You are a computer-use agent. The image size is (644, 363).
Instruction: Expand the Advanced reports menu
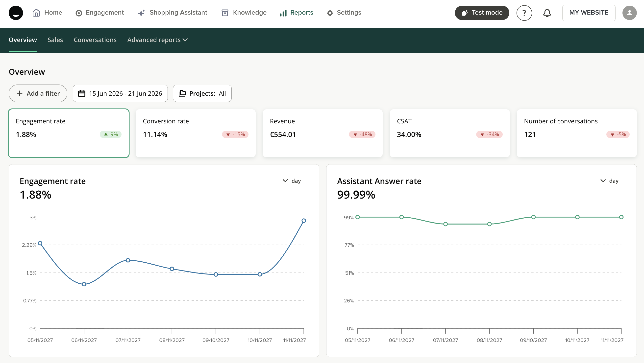[x=157, y=40]
